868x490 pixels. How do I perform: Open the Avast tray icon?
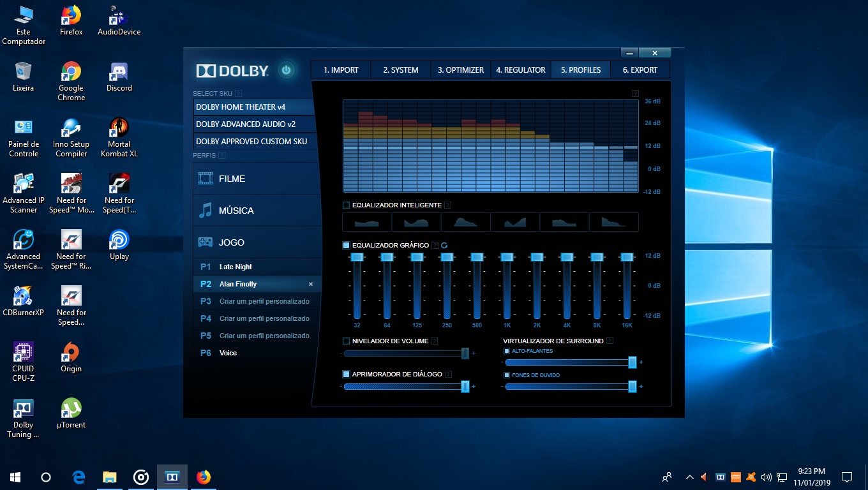pos(751,477)
